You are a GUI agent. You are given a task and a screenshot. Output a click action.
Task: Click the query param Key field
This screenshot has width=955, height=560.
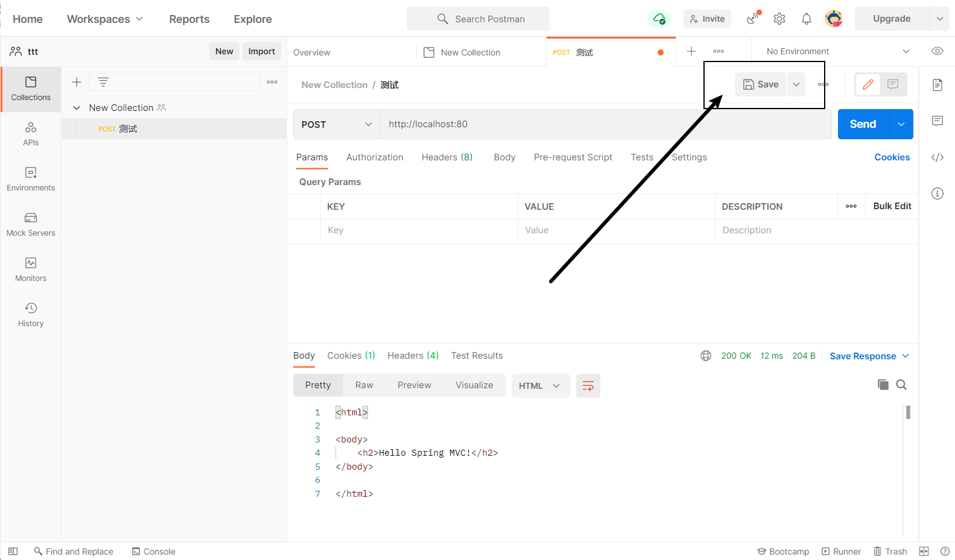pyautogui.click(x=419, y=230)
